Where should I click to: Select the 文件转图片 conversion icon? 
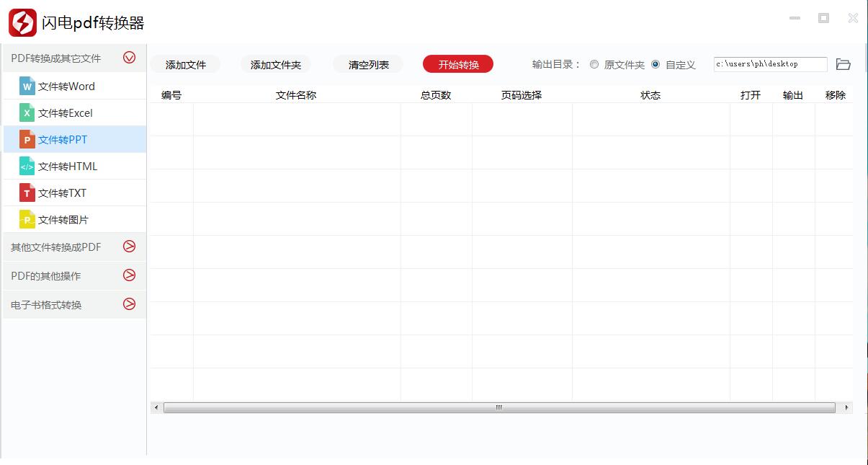pyautogui.click(x=27, y=219)
